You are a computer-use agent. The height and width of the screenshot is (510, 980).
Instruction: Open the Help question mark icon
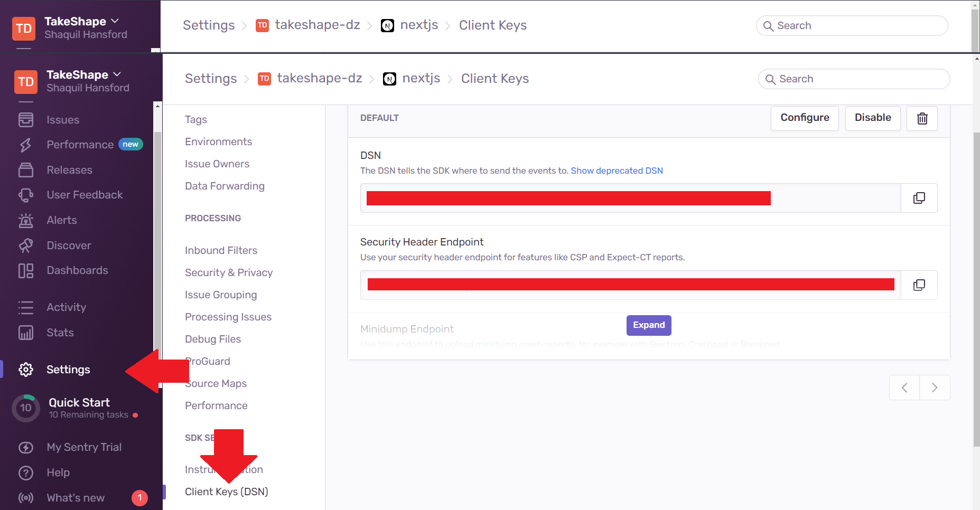coord(26,473)
